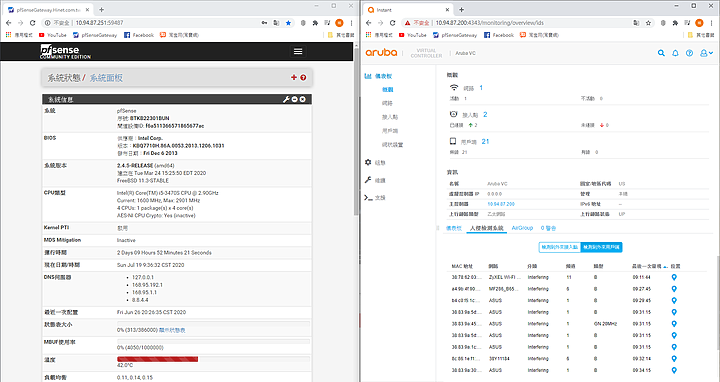Open a new tab in the pfSense browser window

101,10
